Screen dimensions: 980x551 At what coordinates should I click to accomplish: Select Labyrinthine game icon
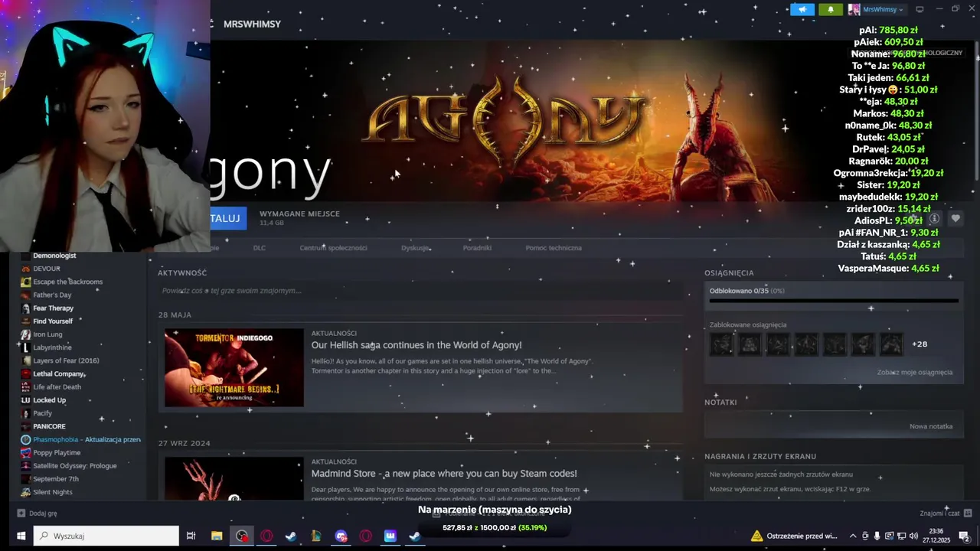[x=26, y=347]
